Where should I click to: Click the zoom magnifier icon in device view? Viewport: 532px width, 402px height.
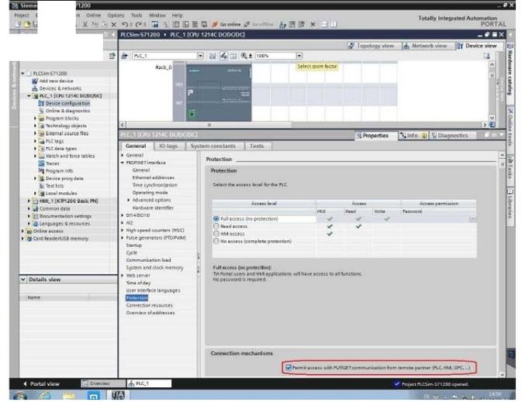(244, 56)
